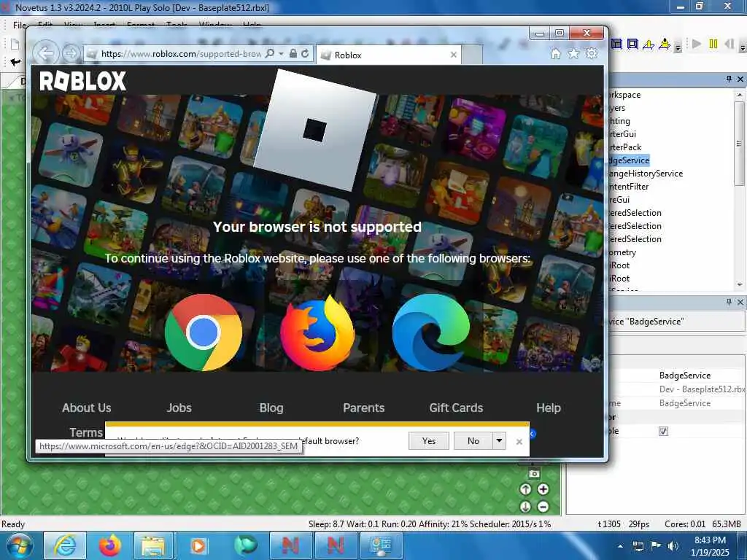Open the Help footer link

click(549, 408)
